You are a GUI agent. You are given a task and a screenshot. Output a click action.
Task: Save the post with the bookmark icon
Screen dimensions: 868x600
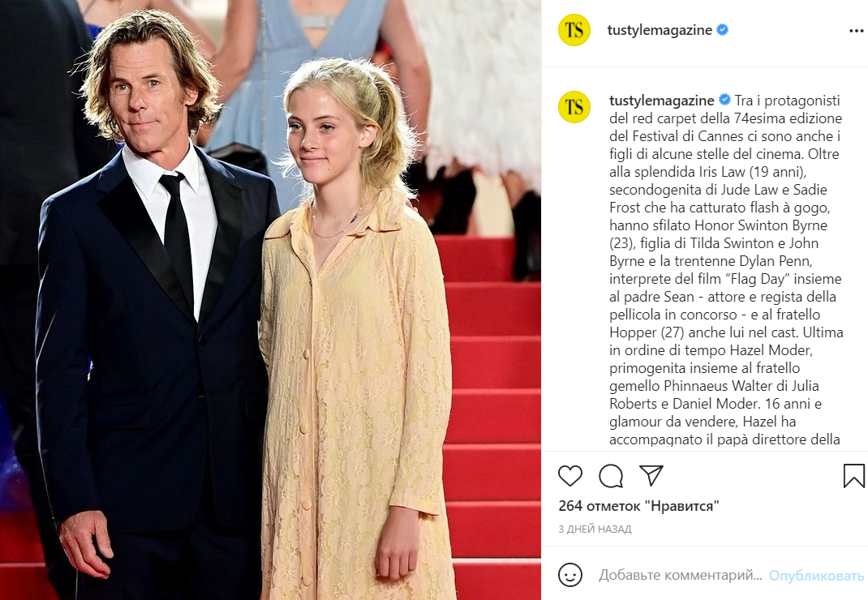[853, 476]
